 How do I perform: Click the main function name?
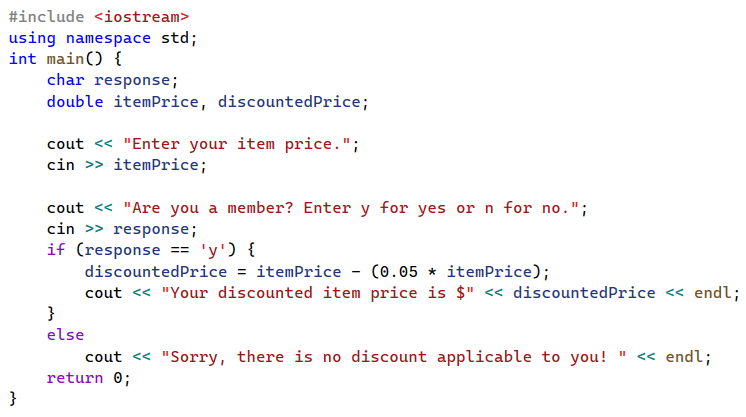65,59
